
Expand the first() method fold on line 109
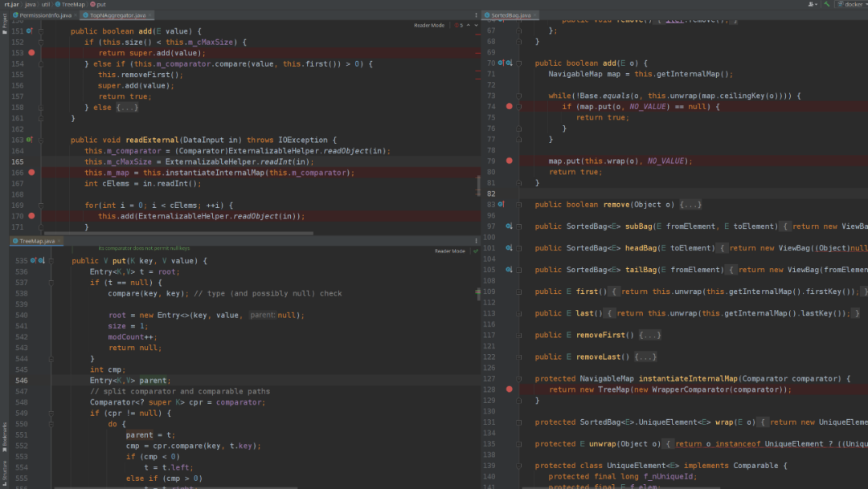[518, 291]
